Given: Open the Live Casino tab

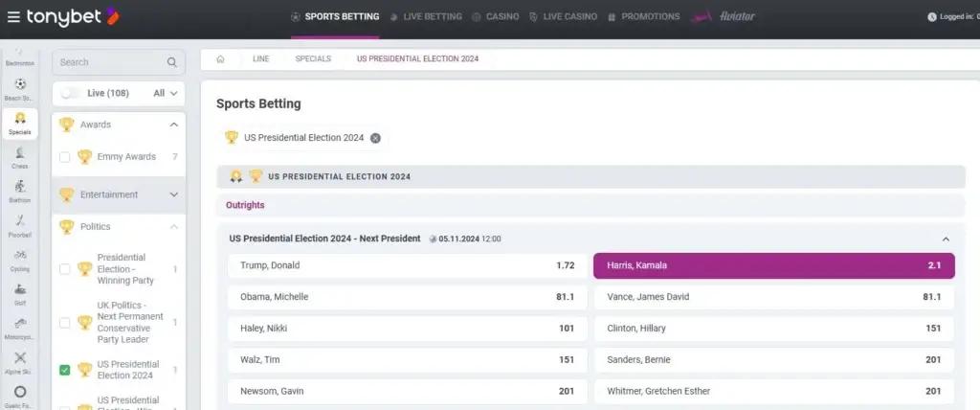Looking at the screenshot, I should 563,17.
